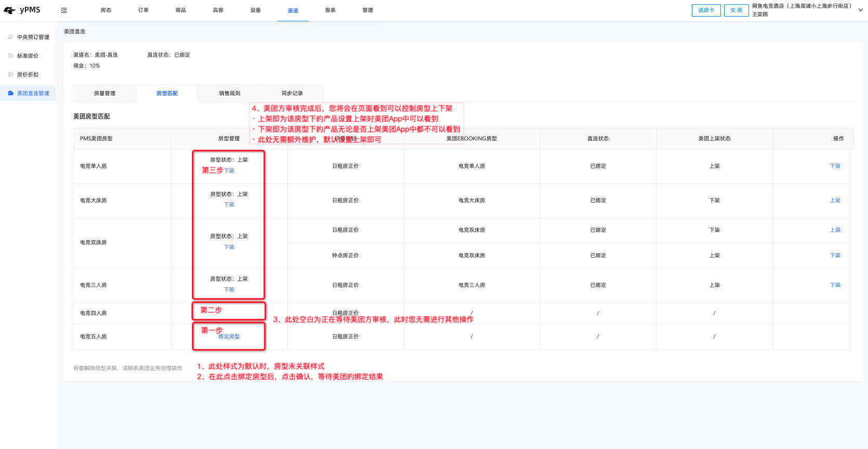Click 已绑定 status in 电竞单人房 row
The height and width of the screenshot is (449, 868).
pyautogui.click(x=598, y=166)
